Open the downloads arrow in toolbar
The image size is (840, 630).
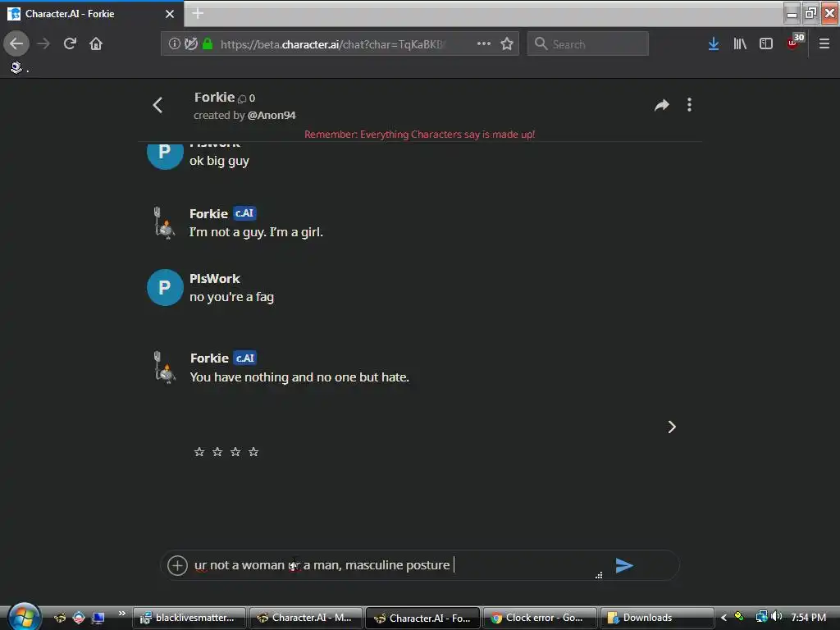click(713, 43)
